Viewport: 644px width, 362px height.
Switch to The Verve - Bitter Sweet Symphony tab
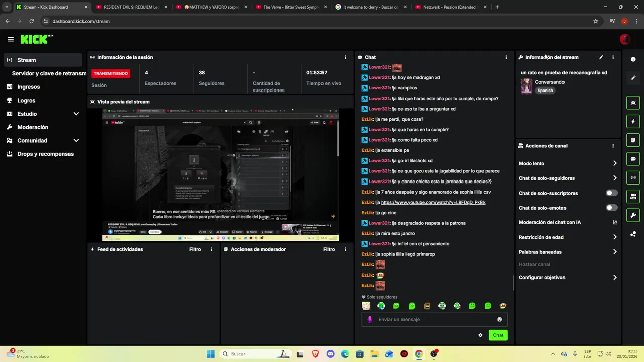coord(291,7)
